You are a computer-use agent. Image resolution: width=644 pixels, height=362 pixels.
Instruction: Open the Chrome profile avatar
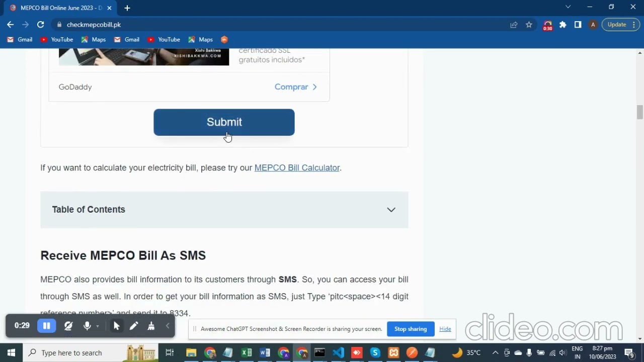[x=593, y=25]
